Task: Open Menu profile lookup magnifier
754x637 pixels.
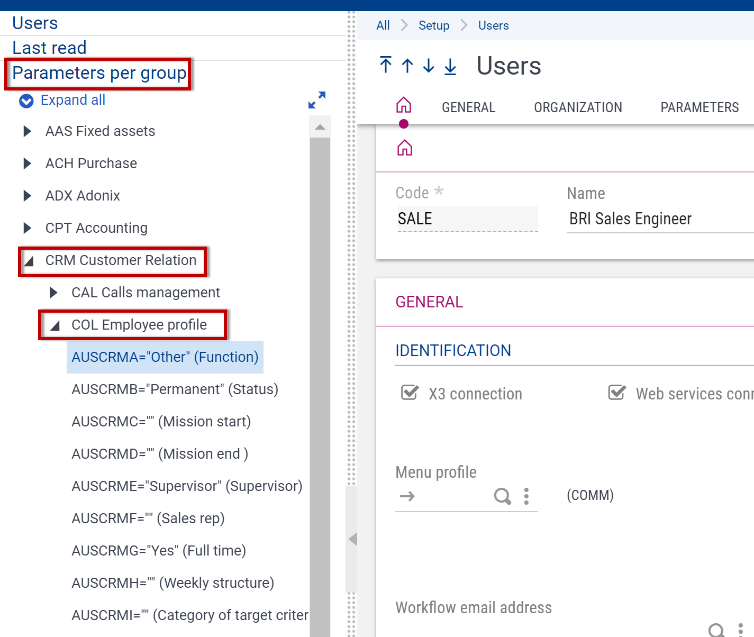Action: [x=502, y=496]
